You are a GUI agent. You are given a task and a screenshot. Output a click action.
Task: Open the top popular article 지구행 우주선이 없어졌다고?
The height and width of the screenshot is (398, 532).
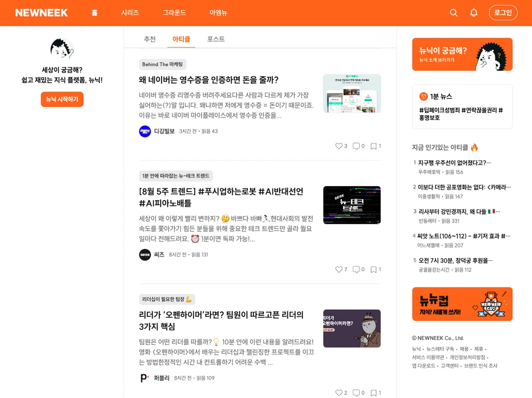click(454, 163)
